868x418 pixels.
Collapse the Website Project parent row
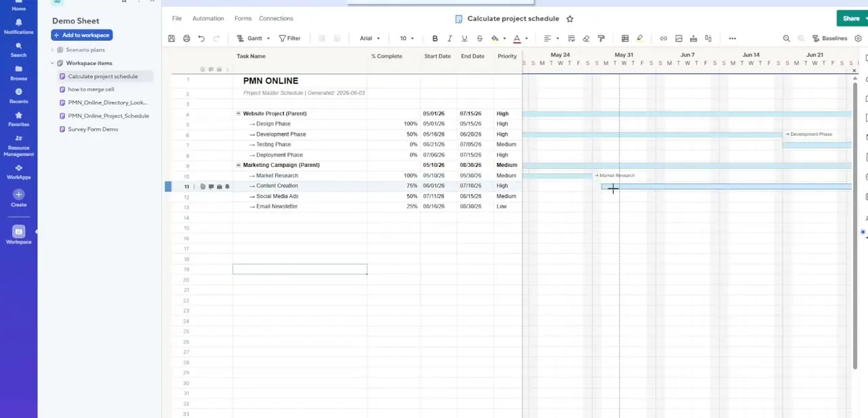(x=238, y=113)
